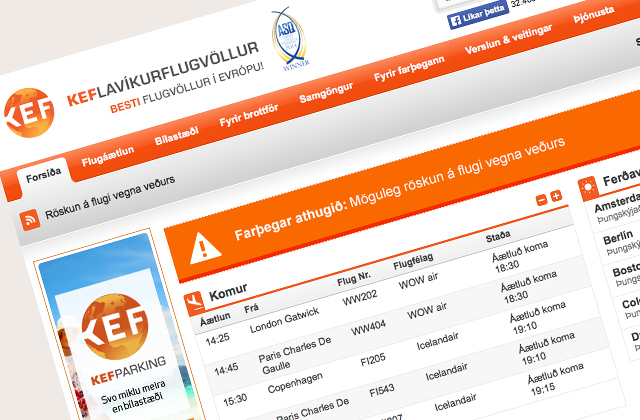Click the KEFLAVÍKURFLUGVÖLLUR site title
The width and height of the screenshot is (640, 420).
[163, 73]
